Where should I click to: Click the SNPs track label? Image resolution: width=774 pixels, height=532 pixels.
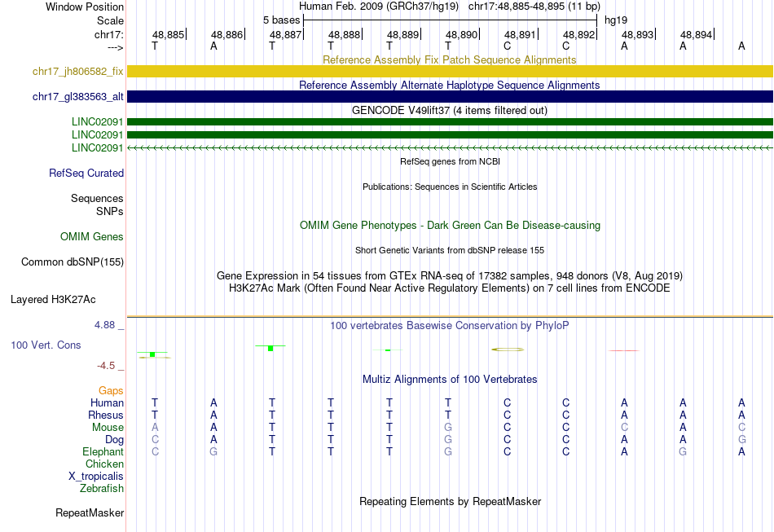pos(110,211)
